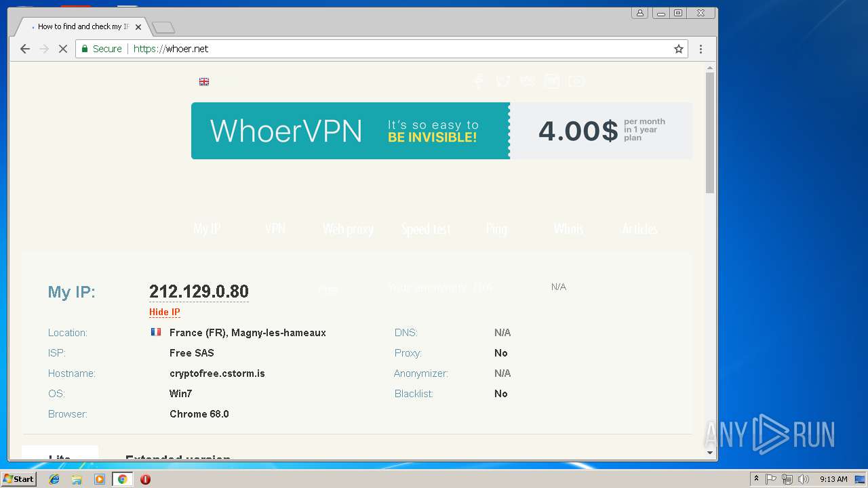Image resolution: width=868 pixels, height=488 pixels.
Task: Click the DNS label
Action: coord(406,333)
